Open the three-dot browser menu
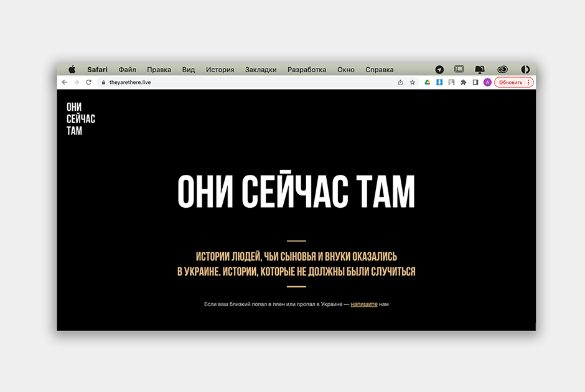Viewport: 585px width, 392px height. pos(528,82)
